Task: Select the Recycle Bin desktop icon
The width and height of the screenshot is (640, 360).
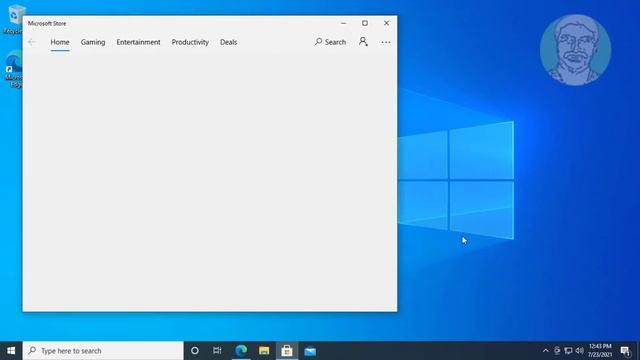Action: point(13,19)
